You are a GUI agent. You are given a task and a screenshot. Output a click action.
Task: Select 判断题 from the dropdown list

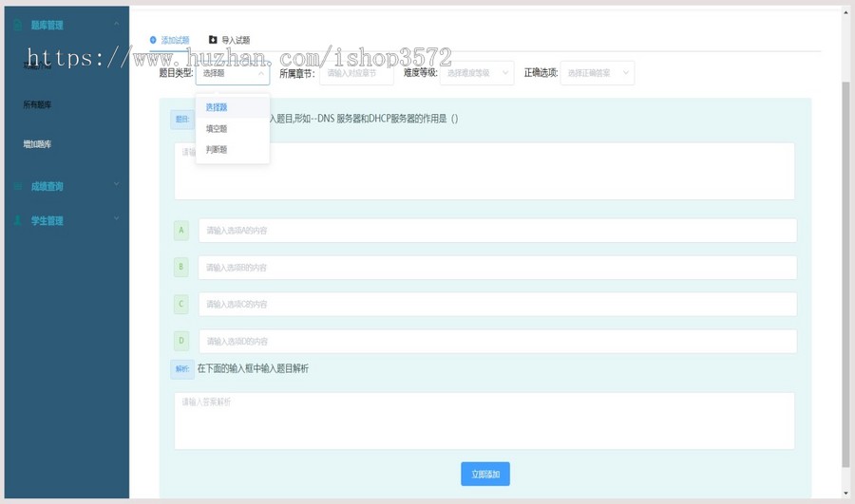point(233,149)
